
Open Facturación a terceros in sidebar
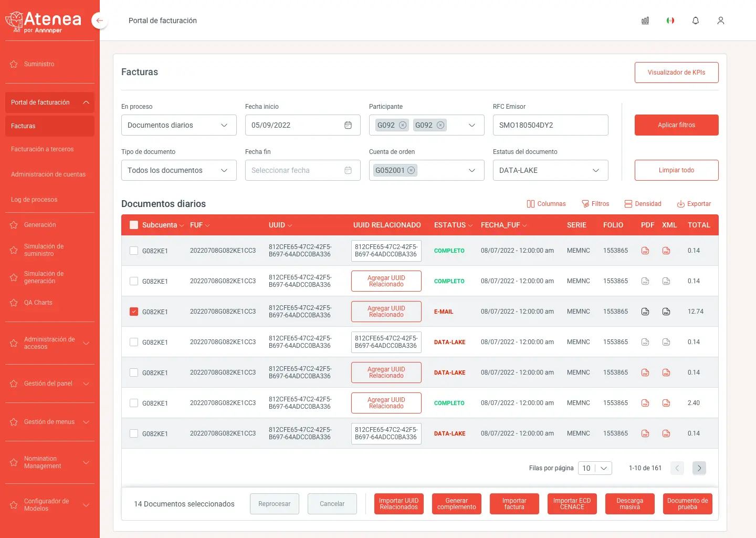[x=43, y=149]
